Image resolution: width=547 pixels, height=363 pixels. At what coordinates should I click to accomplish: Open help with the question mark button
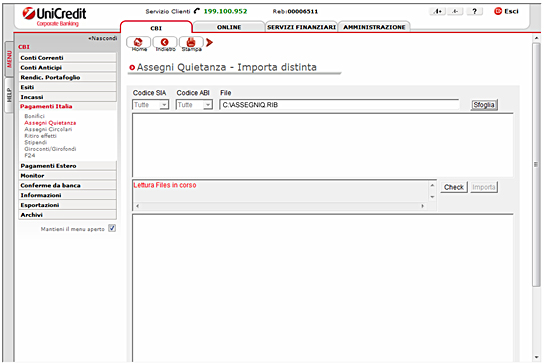point(474,12)
